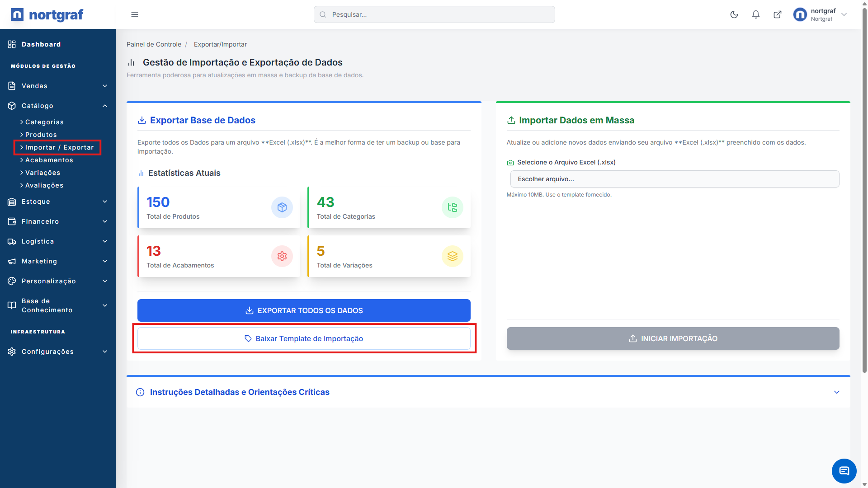Toggle dark mode moon icon
Screen dimensions: 868x488
pyautogui.click(x=734, y=14)
